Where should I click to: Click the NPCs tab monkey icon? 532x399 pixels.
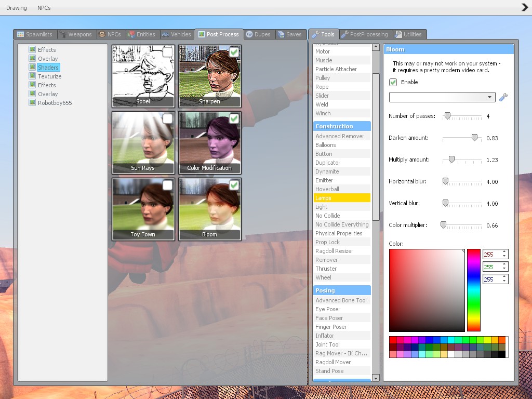tap(102, 34)
